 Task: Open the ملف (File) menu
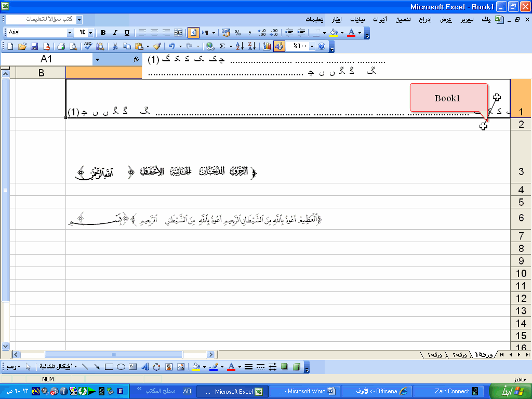tap(486, 20)
